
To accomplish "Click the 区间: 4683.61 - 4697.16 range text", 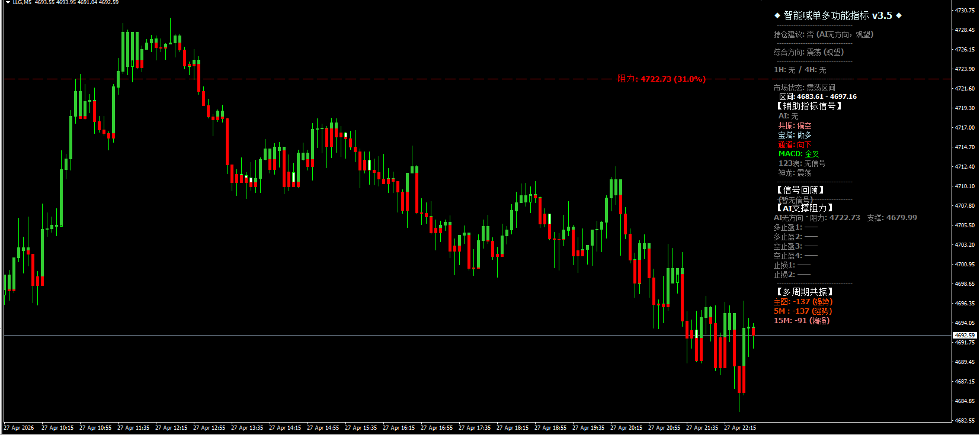I will coord(818,96).
